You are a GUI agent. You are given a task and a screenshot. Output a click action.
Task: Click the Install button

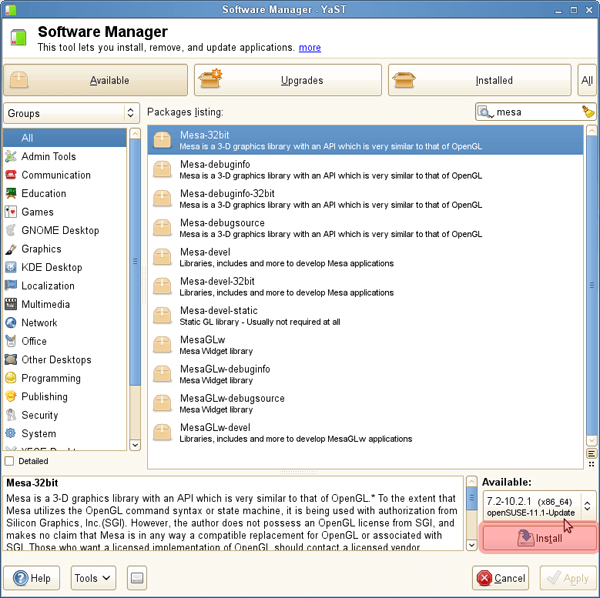tap(539, 538)
